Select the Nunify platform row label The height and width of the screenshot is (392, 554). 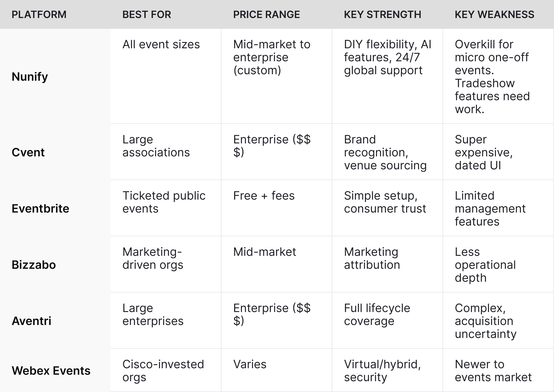(30, 77)
